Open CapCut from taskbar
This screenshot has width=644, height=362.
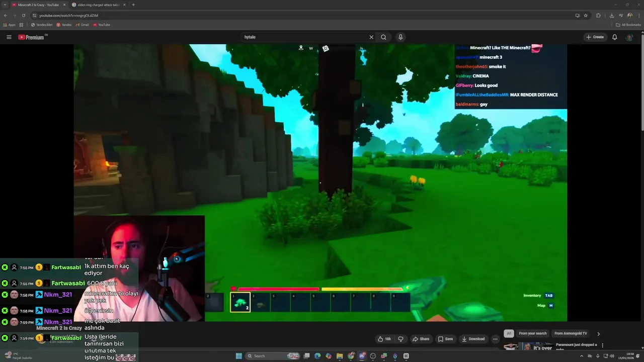click(x=406, y=356)
